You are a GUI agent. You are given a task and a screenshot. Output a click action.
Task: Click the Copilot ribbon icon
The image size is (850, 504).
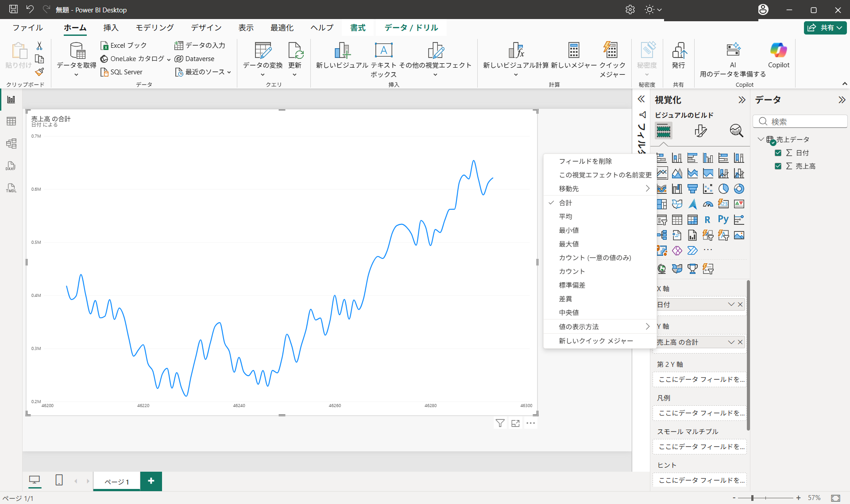[778, 55]
